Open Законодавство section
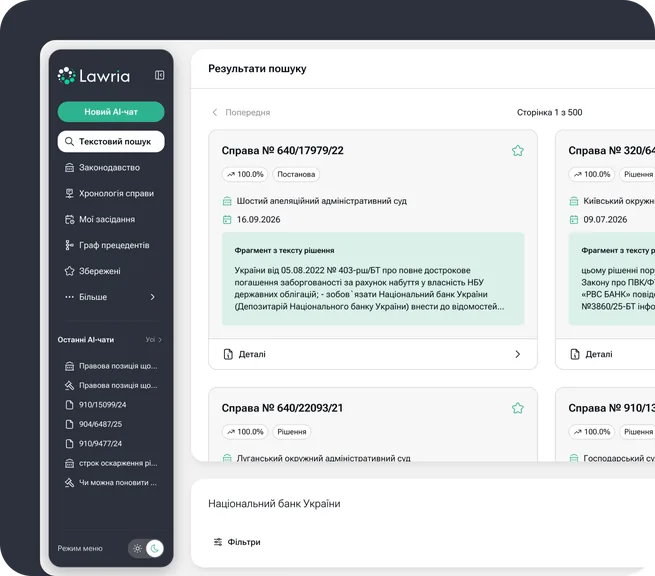The height and width of the screenshot is (576, 655). [109, 167]
